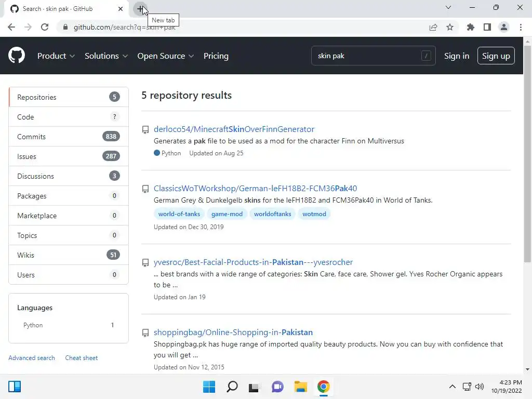The height and width of the screenshot is (399, 532).
Task: Open a new browser tab
Action: click(140, 9)
